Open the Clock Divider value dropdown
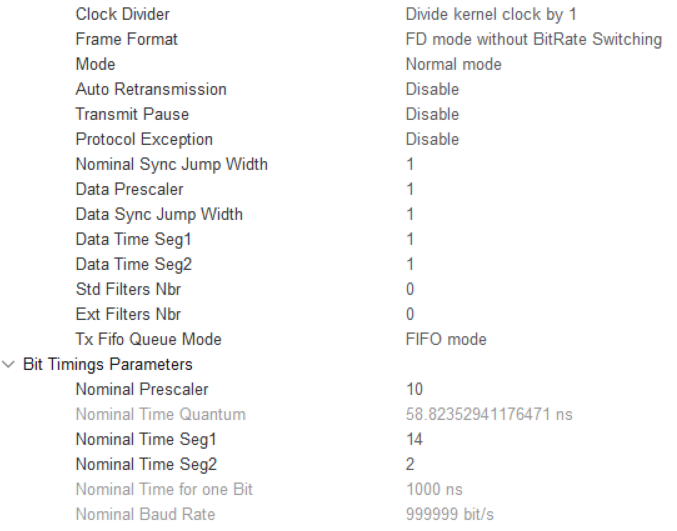Viewport: 677px width, 531px height. coord(489,14)
